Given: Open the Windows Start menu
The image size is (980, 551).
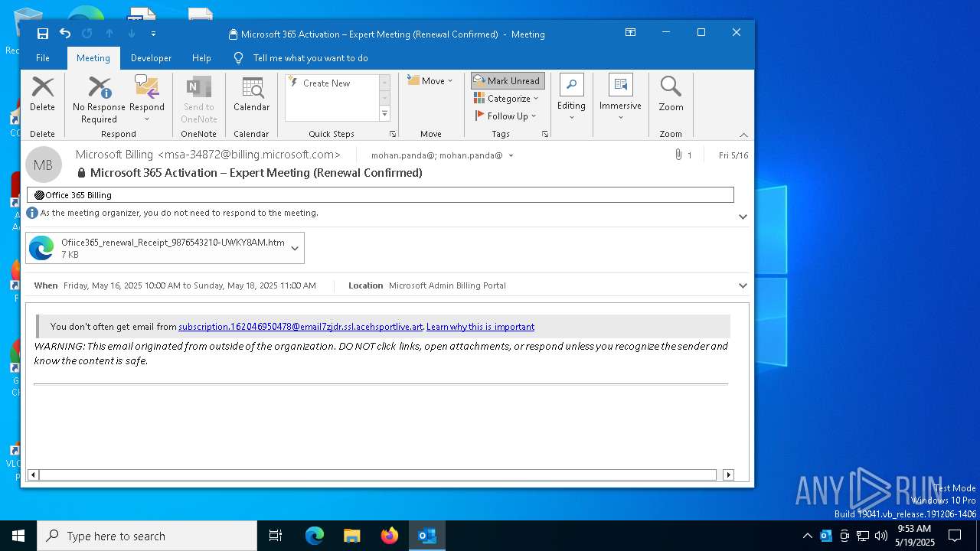Looking at the screenshot, I should [18, 536].
